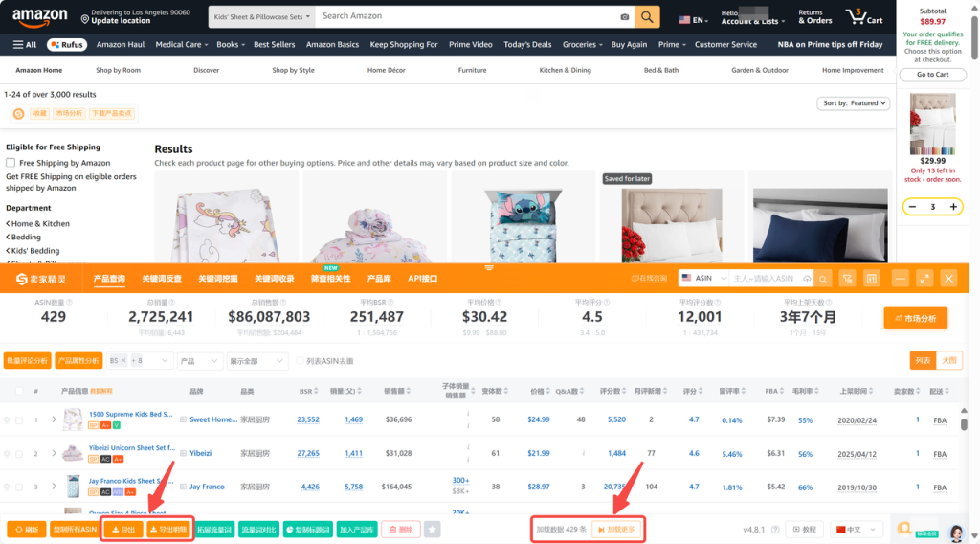Click the star favorite icon in bottom toolbar

click(433, 529)
